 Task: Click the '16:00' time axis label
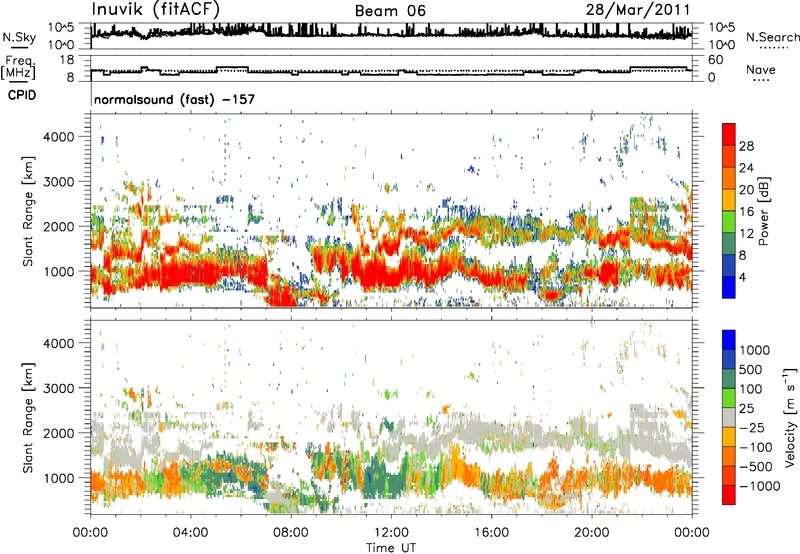(x=491, y=533)
